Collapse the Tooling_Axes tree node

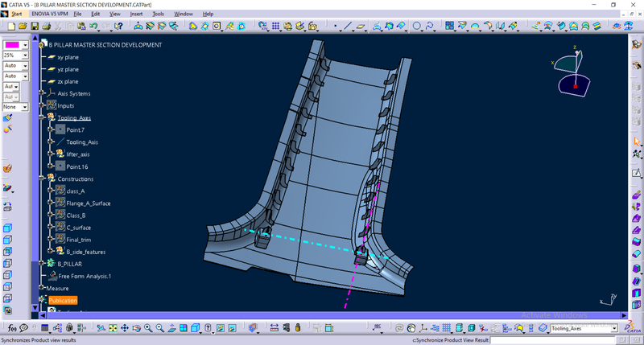point(42,117)
